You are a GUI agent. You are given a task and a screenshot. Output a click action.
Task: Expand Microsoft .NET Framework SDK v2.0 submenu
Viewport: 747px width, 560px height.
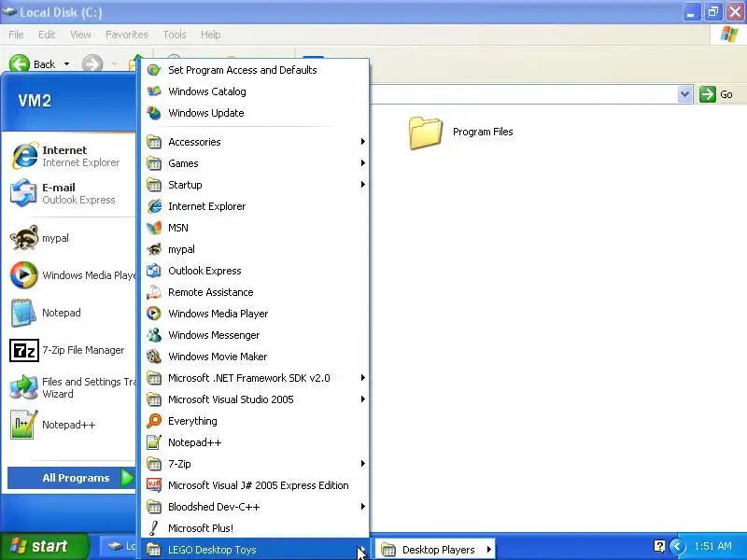tap(255, 378)
